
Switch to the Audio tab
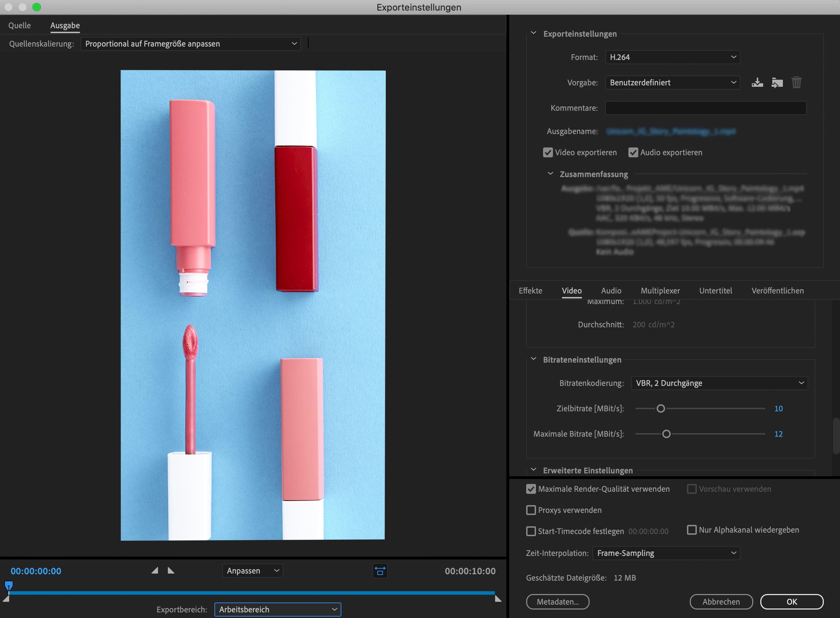point(611,291)
